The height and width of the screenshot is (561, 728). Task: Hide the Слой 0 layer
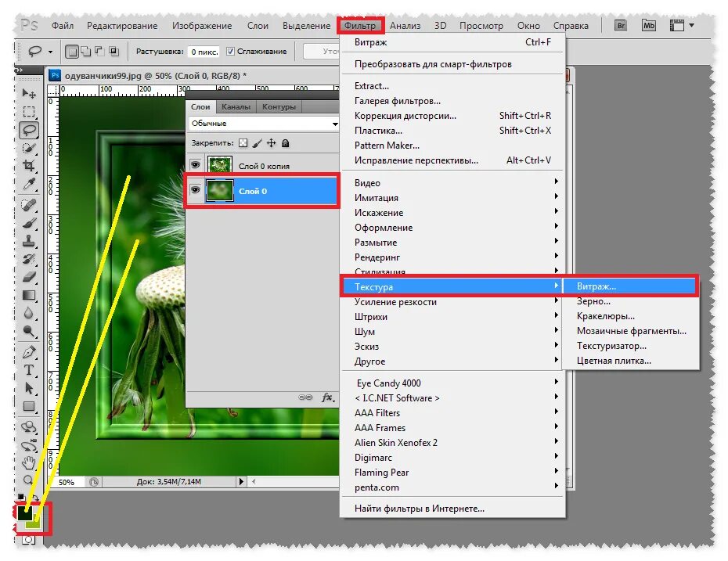pyautogui.click(x=196, y=190)
